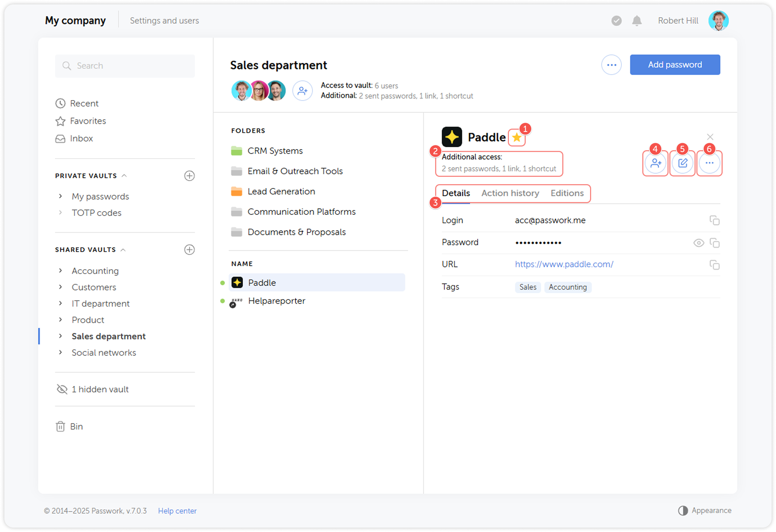Expand the Accounting shared vault
Viewport: 776px width, 532px height.
[x=60, y=270]
